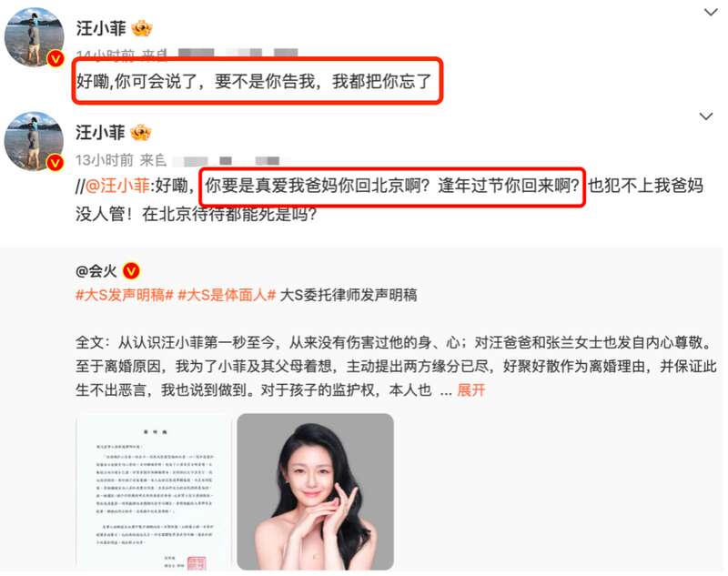Click crown badge beside first 汪小菲 name

coord(142,29)
